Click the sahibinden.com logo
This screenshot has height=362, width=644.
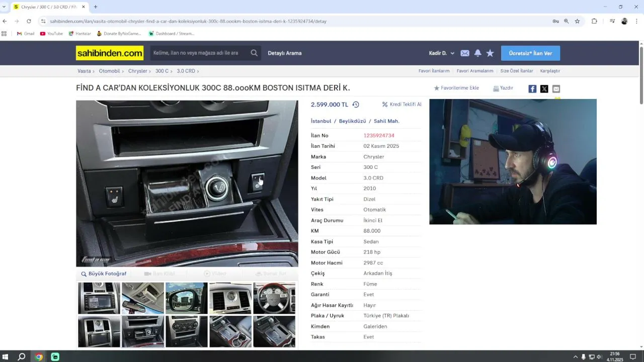[110, 53]
